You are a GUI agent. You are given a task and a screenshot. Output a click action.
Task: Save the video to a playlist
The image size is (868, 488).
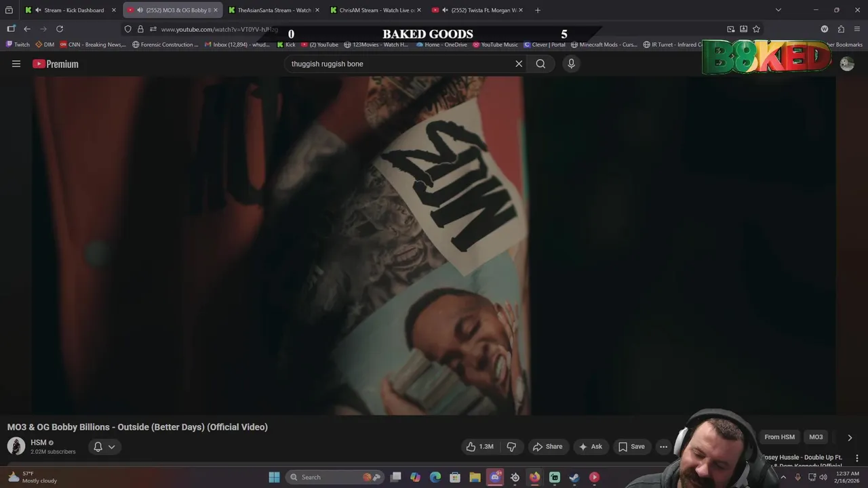click(x=631, y=447)
